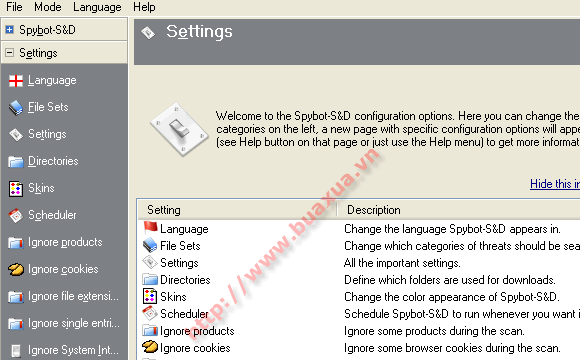Click the Ignore single entries icon in sidebar
Image resolution: width=580 pixels, height=360 pixels.
(x=16, y=324)
